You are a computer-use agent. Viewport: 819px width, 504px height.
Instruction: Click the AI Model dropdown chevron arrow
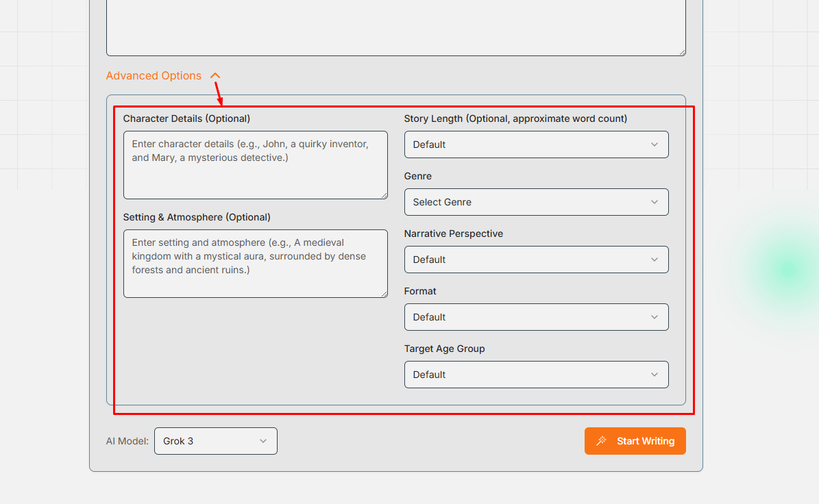click(x=263, y=441)
